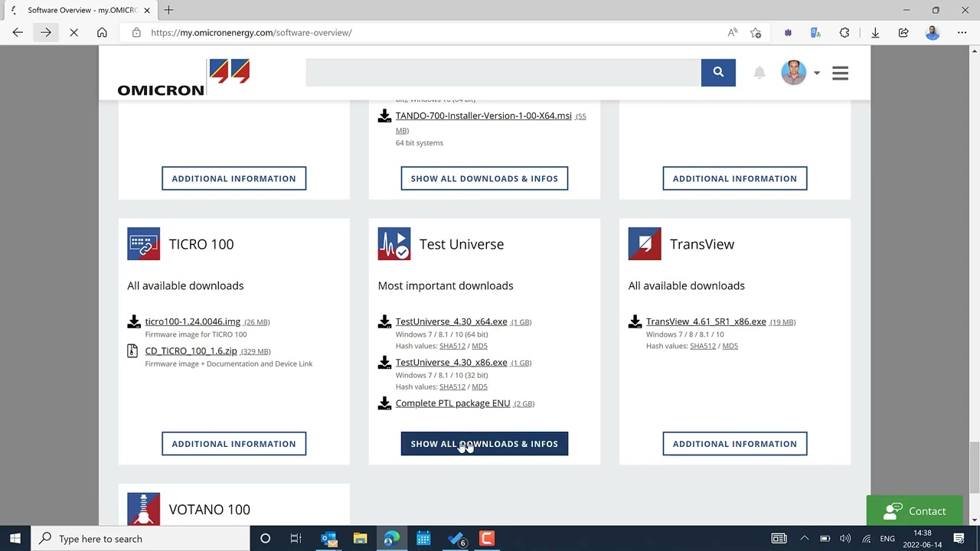Click the search magnifier button

point(718,72)
